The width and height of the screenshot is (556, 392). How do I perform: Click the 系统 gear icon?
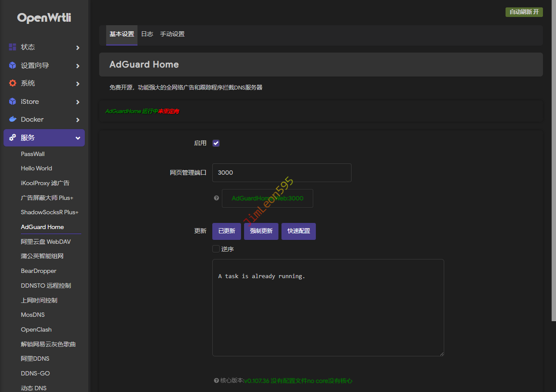tap(13, 83)
